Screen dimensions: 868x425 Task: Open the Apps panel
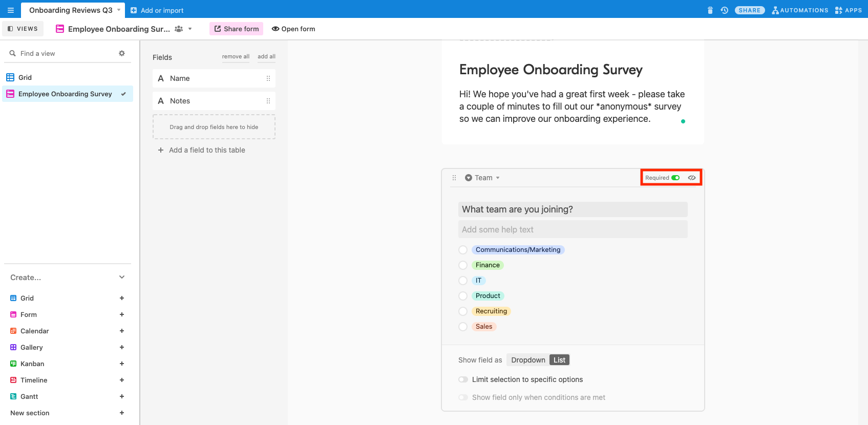click(849, 10)
